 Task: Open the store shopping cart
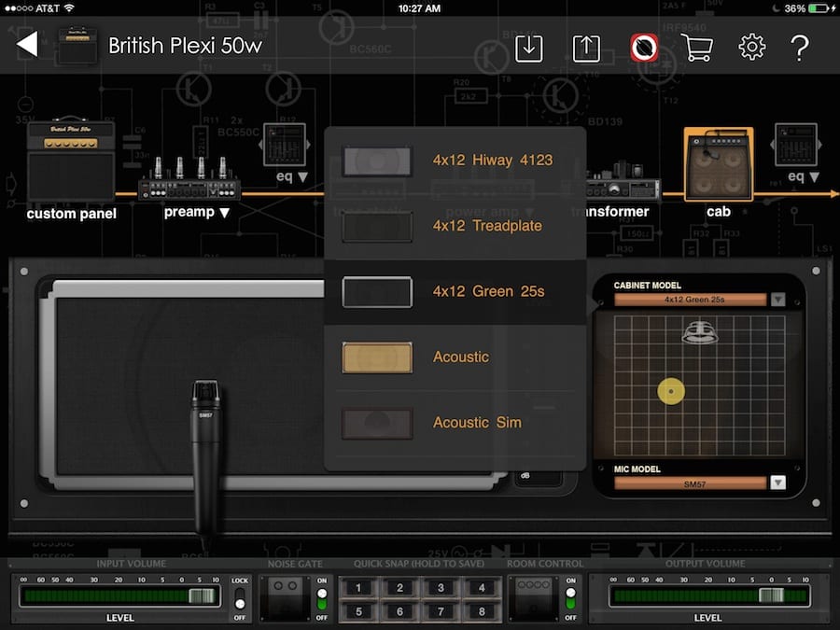coord(696,48)
